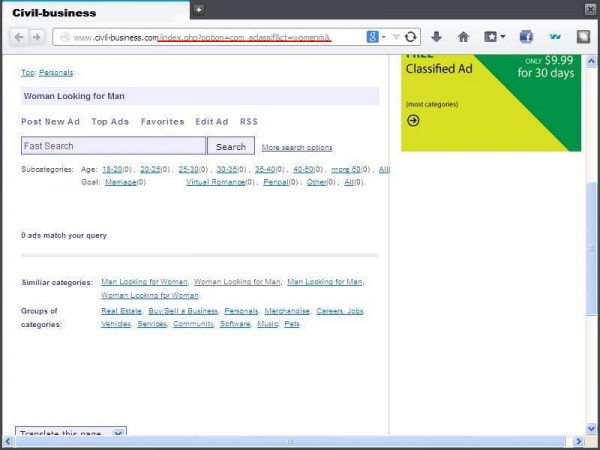Viewport: 600px width, 450px height.
Task: Select the 30-35 age subcategory
Action: pos(227,169)
